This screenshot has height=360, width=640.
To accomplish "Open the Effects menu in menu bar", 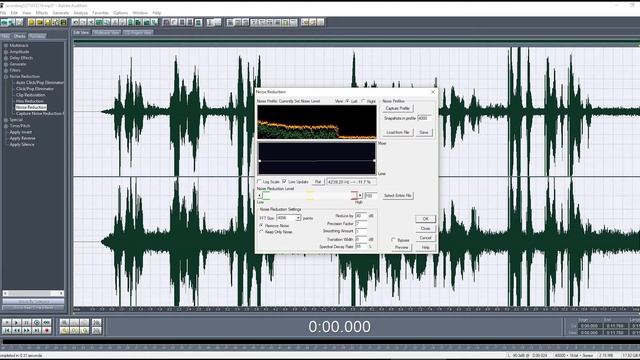I will (x=42, y=13).
